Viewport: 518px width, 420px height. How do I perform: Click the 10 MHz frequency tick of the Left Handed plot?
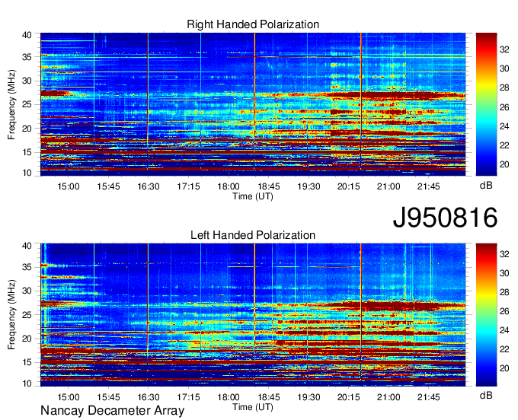pyautogui.click(x=27, y=383)
